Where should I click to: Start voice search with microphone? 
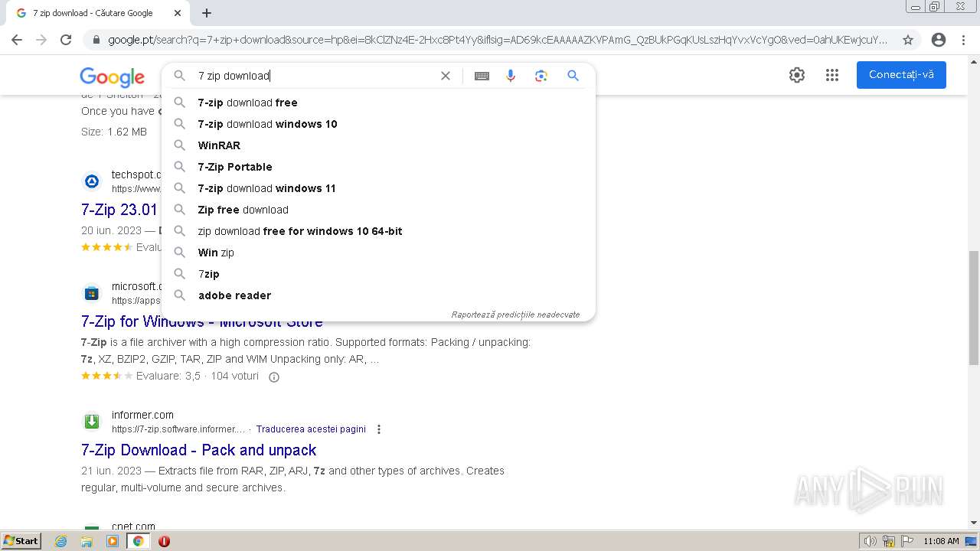[511, 76]
